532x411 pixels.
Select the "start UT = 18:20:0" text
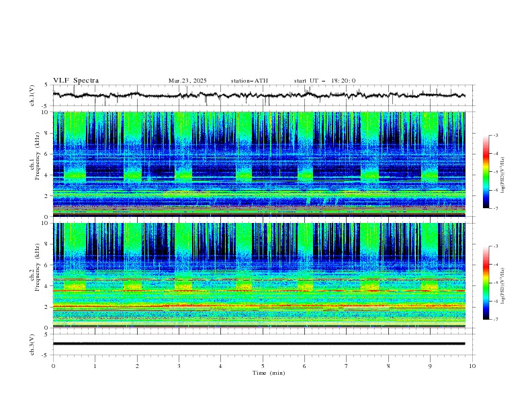pyautogui.click(x=324, y=81)
